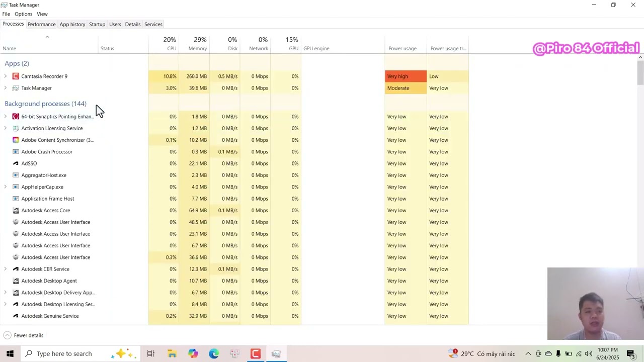Switch to the Users tab
Viewport: 644px width, 362px height.
115,24
